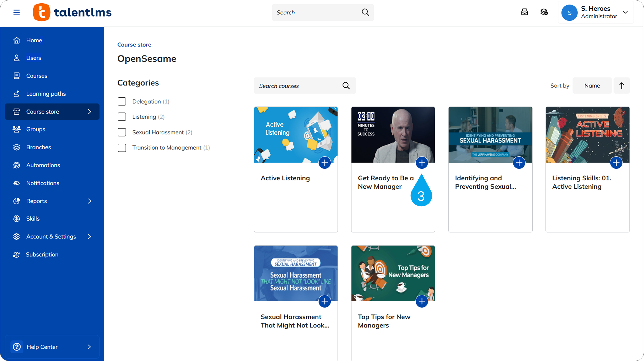Click the hamburger menu icon
Image resolution: width=644 pixels, height=361 pixels.
(17, 12)
